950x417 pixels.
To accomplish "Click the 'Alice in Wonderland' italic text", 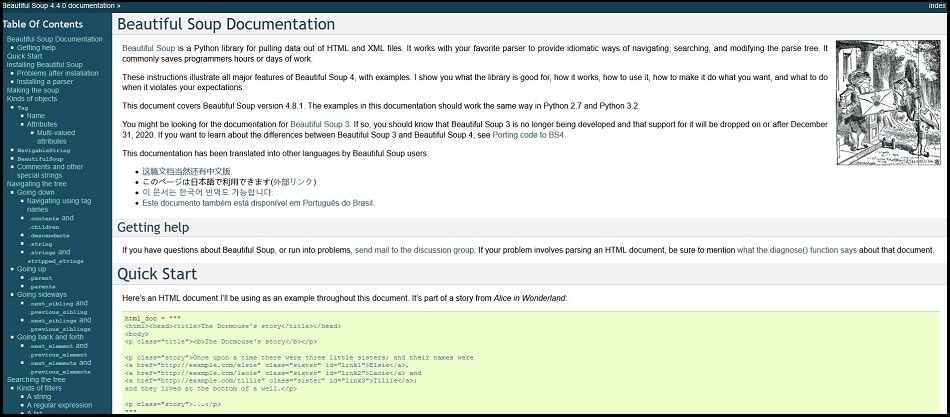I will tap(529, 298).
